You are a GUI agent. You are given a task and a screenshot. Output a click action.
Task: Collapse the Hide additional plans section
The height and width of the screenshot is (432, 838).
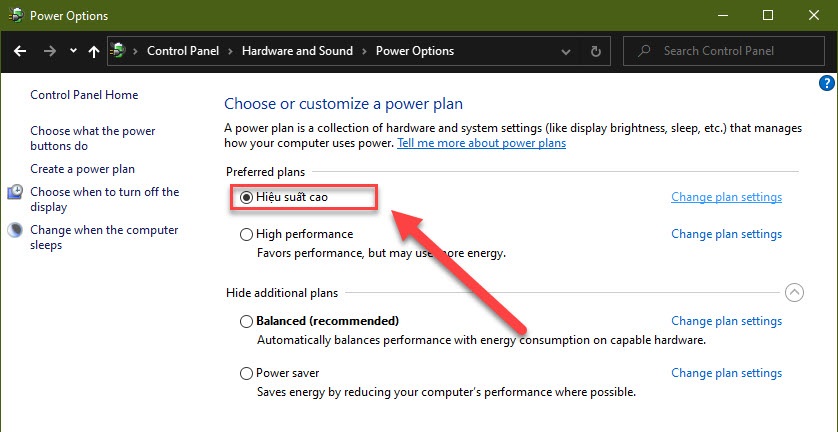click(x=794, y=292)
